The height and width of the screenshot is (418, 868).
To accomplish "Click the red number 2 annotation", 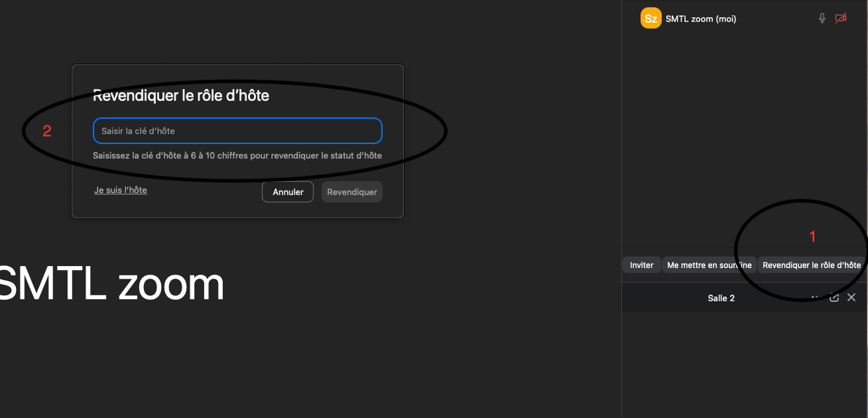I will tap(47, 131).
